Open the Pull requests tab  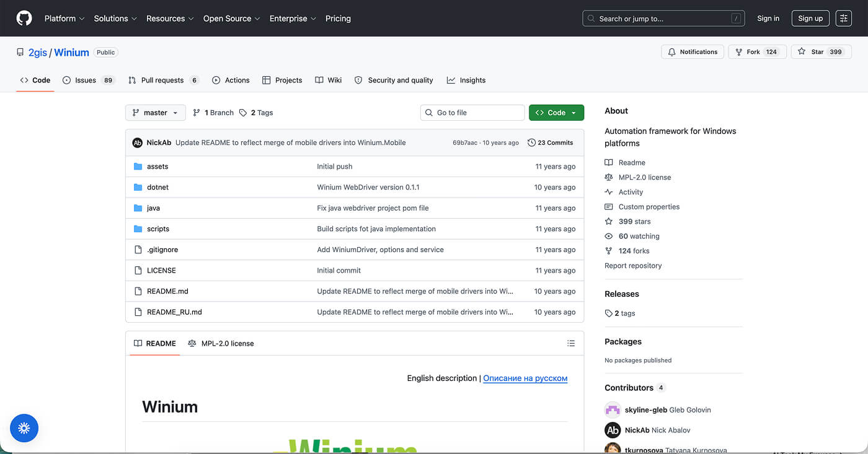coord(164,81)
